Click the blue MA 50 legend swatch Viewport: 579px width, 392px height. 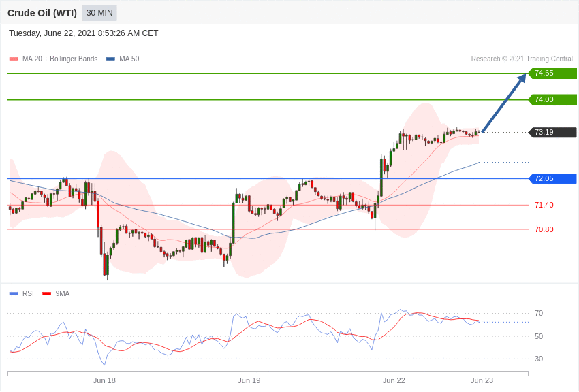[x=110, y=59]
